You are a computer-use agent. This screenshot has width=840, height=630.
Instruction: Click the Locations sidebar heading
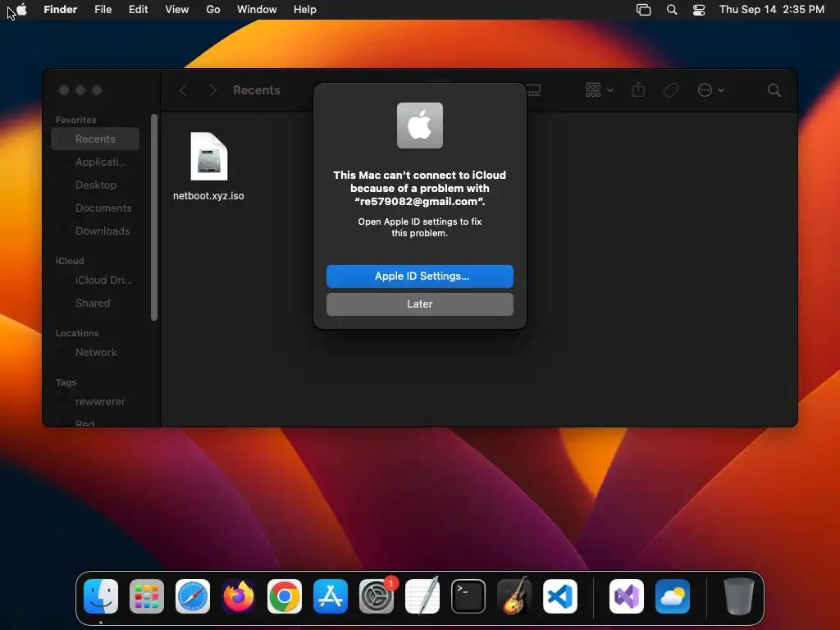pyautogui.click(x=77, y=333)
